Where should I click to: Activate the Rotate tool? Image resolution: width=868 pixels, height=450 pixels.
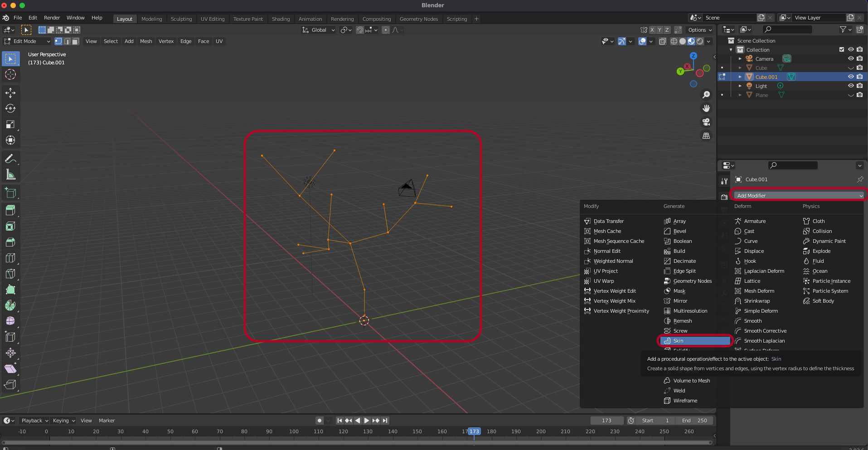tap(10, 108)
